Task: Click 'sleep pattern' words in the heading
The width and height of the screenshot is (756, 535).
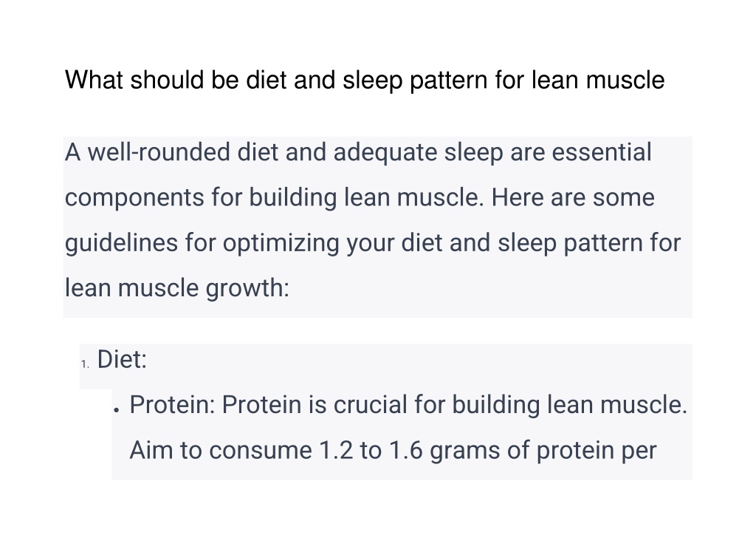Action: point(415,80)
